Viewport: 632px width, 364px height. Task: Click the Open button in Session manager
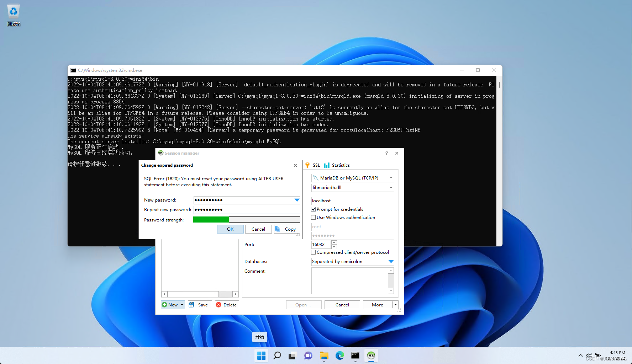[x=304, y=305]
